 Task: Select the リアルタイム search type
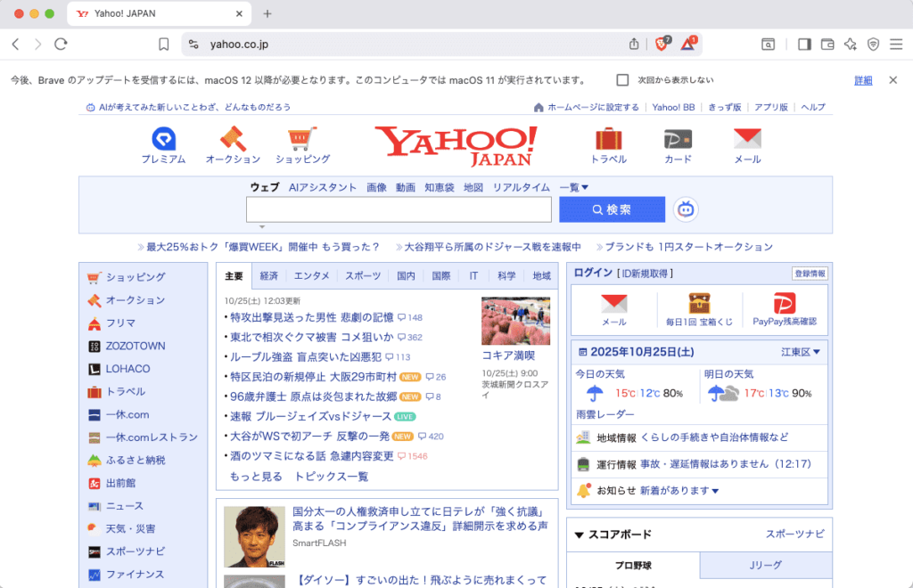(521, 187)
